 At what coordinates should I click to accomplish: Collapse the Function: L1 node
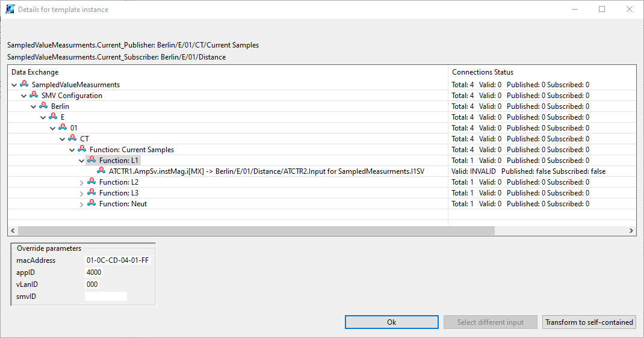click(x=82, y=161)
